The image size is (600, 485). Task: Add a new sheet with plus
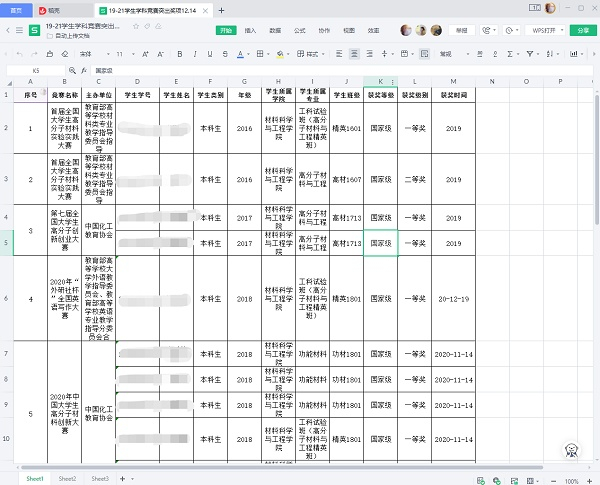click(122, 478)
